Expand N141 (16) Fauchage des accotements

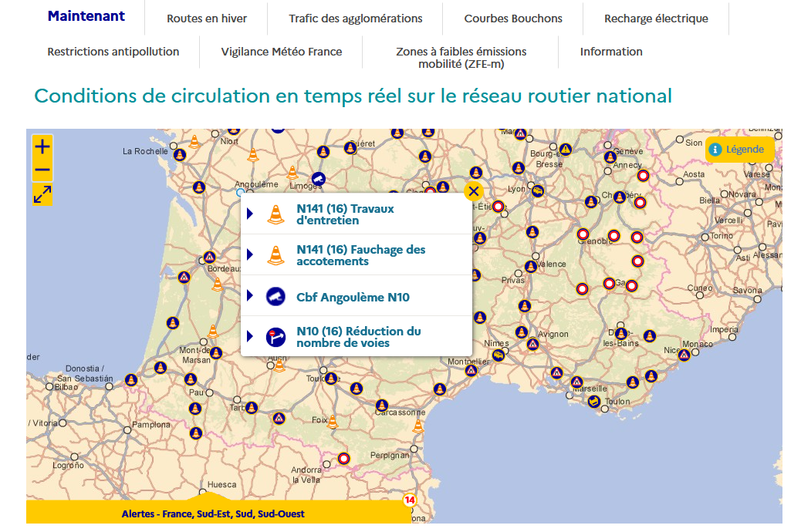pos(250,255)
